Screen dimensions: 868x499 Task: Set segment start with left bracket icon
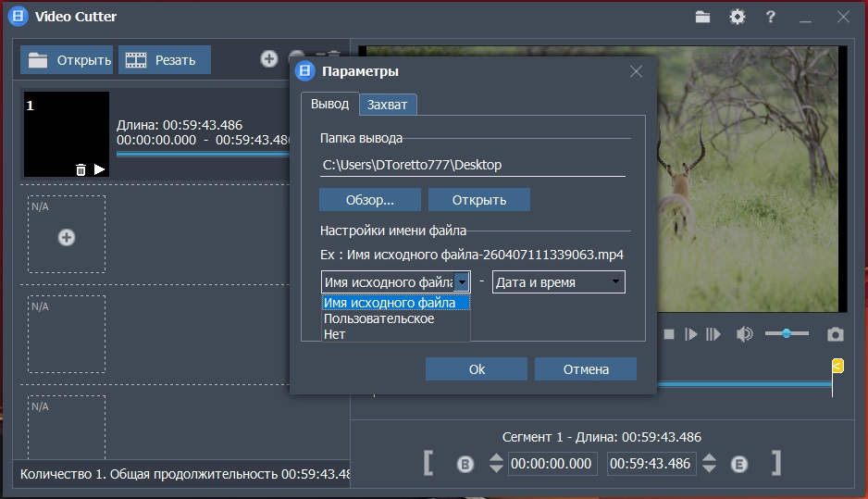428,463
